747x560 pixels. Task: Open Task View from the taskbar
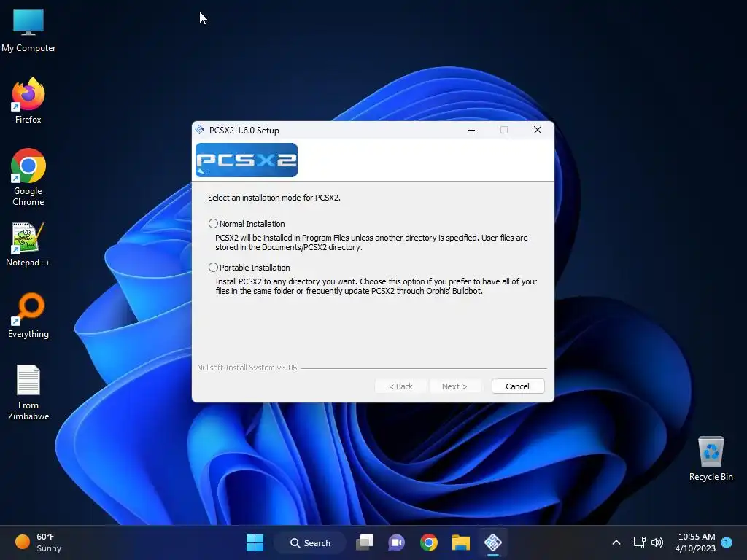[x=365, y=542]
